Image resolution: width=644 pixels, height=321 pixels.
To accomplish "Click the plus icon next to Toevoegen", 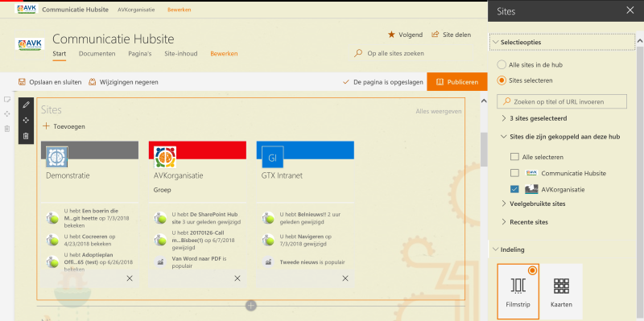I will pyautogui.click(x=46, y=126).
